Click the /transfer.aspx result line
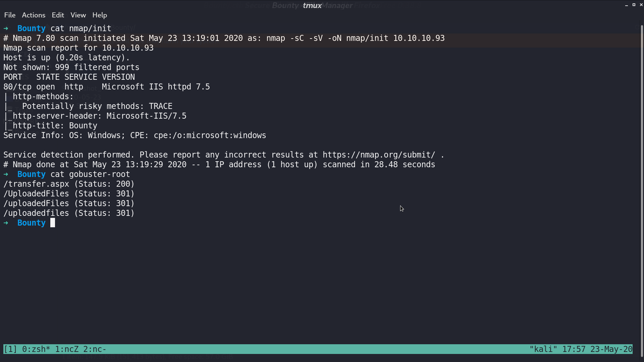 pyautogui.click(x=69, y=184)
